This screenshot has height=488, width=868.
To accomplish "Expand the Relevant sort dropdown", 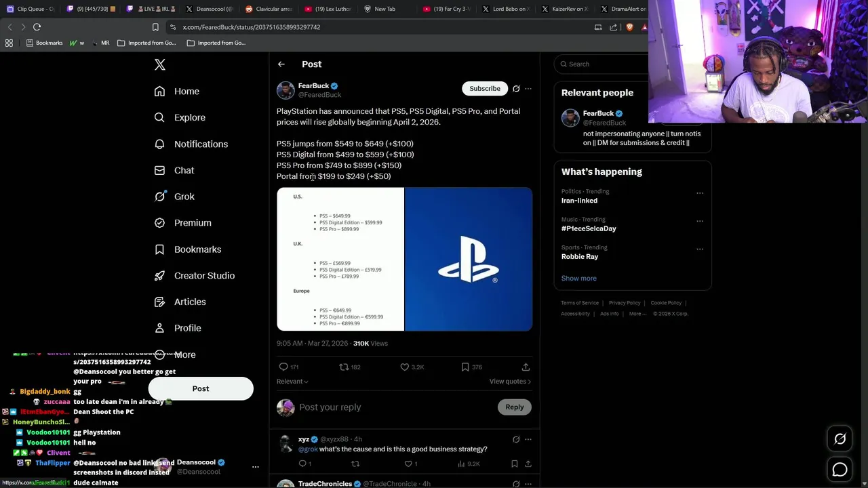I will click(292, 382).
